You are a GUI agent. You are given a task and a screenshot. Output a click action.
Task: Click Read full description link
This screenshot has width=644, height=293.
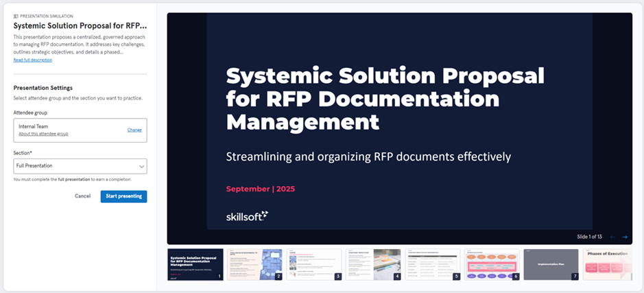pyautogui.click(x=32, y=60)
